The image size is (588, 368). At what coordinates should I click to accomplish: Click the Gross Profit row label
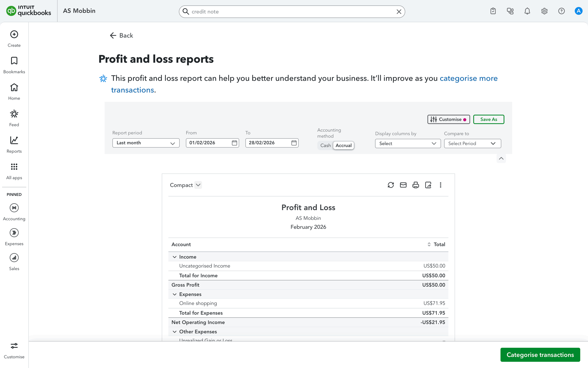tap(185, 285)
